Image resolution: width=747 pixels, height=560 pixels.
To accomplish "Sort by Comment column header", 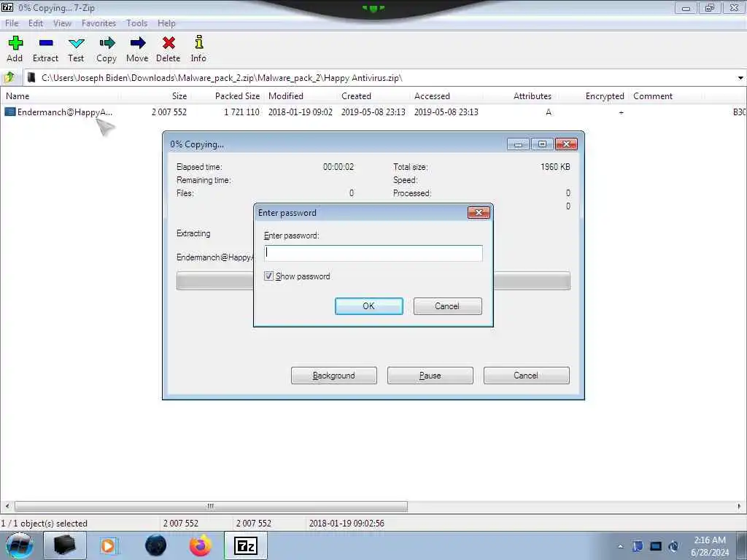I will (x=653, y=96).
